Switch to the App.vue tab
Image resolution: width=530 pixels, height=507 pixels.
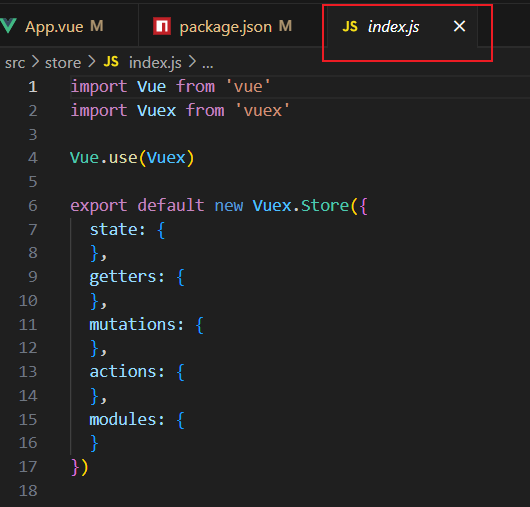[68, 26]
